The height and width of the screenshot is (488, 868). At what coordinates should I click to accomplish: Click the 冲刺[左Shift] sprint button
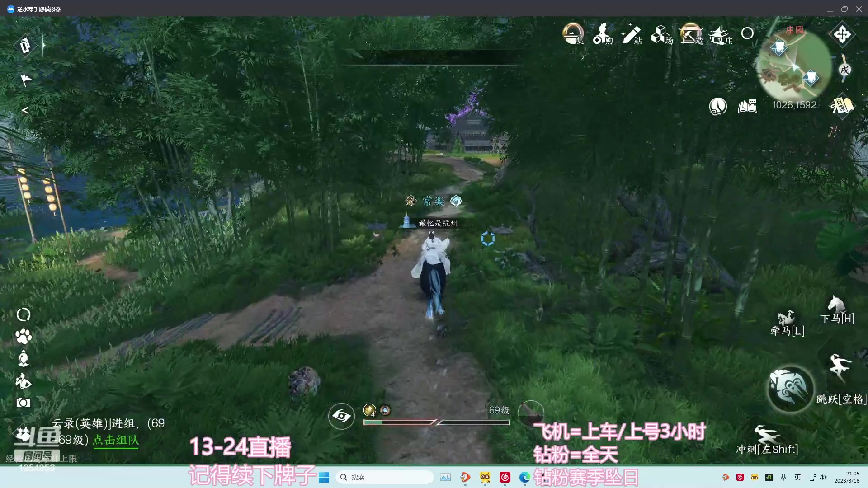tap(767, 440)
